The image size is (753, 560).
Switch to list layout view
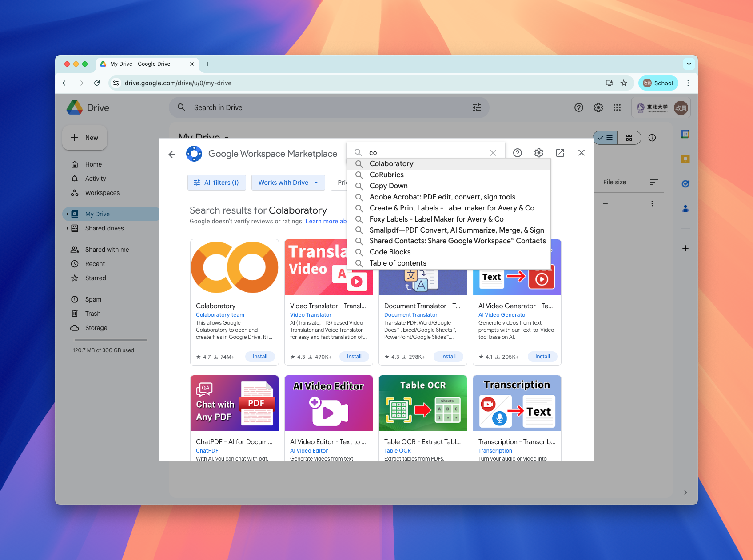(x=606, y=138)
